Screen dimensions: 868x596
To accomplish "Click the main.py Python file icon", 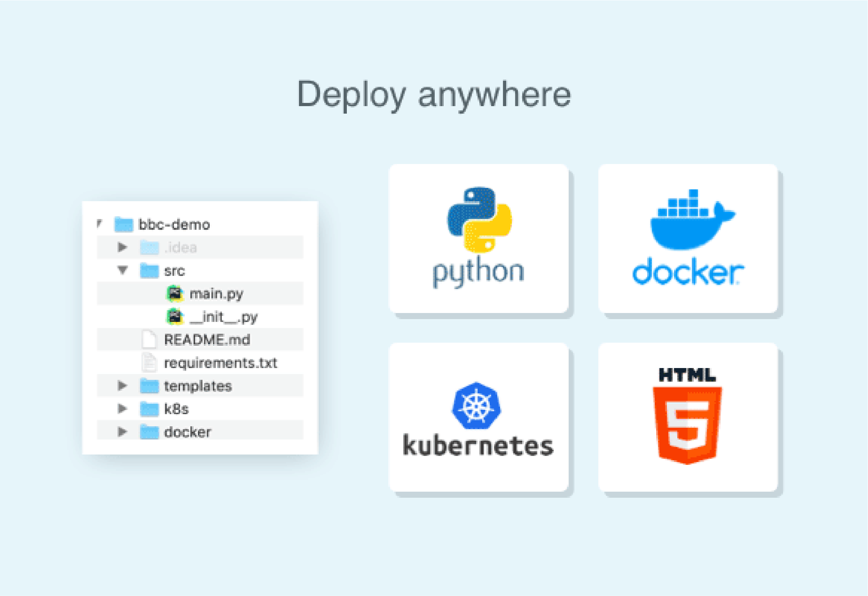I will tap(175, 293).
